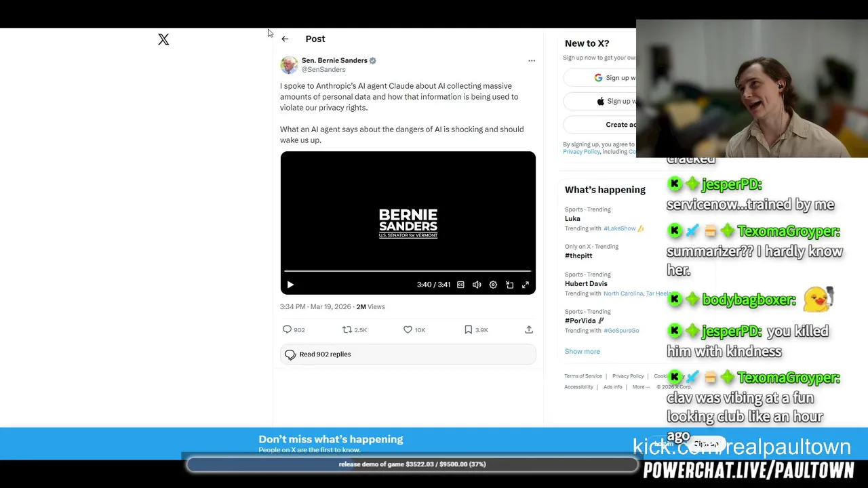This screenshot has width=868, height=488.
Task: Enable picture-in-picture mode for video
Action: [509, 285]
